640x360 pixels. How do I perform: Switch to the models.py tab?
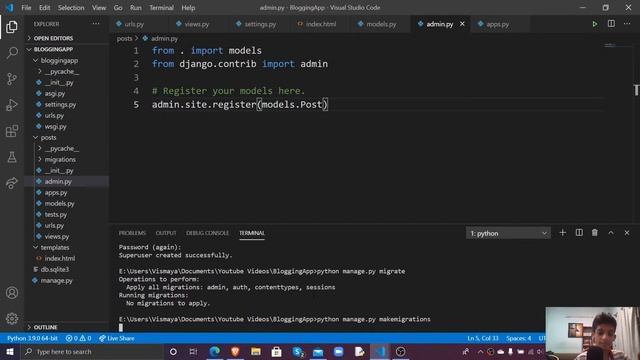click(x=381, y=24)
